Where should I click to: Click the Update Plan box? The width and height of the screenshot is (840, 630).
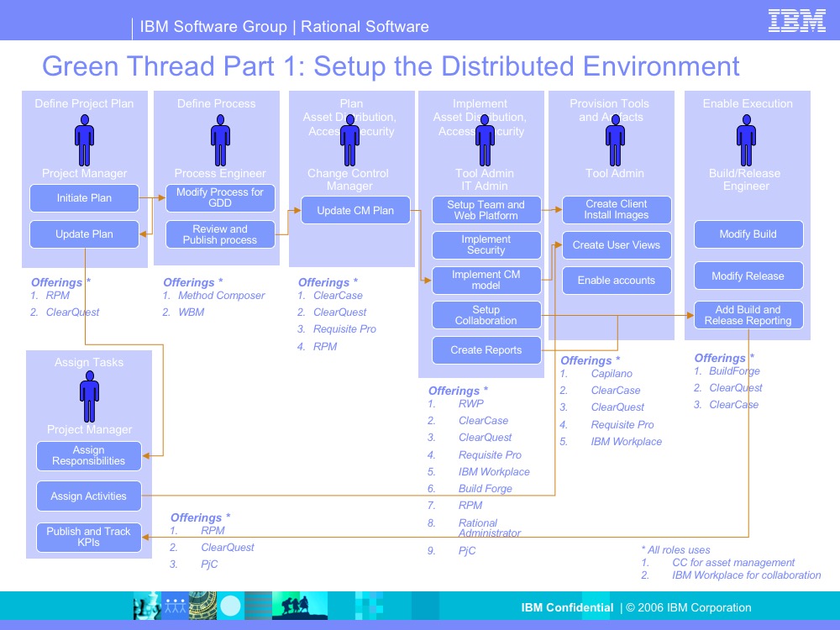84,234
